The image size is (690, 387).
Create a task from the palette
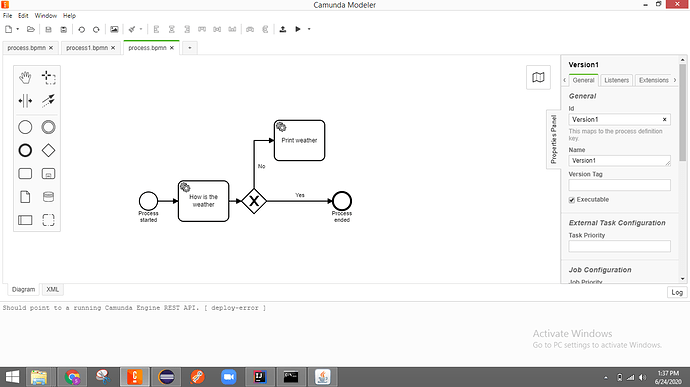coord(25,173)
